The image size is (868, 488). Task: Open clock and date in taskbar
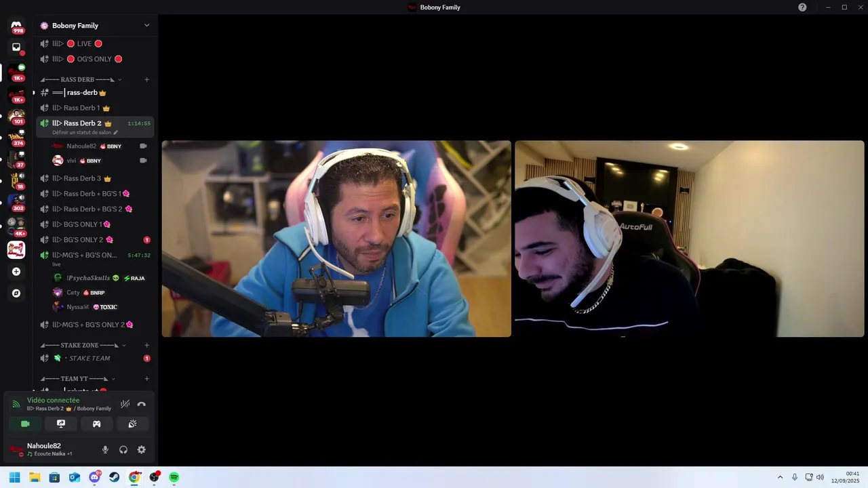coord(845,477)
